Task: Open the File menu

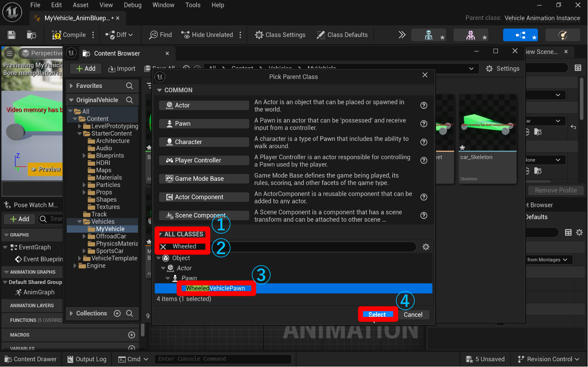Action: tap(35, 5)
